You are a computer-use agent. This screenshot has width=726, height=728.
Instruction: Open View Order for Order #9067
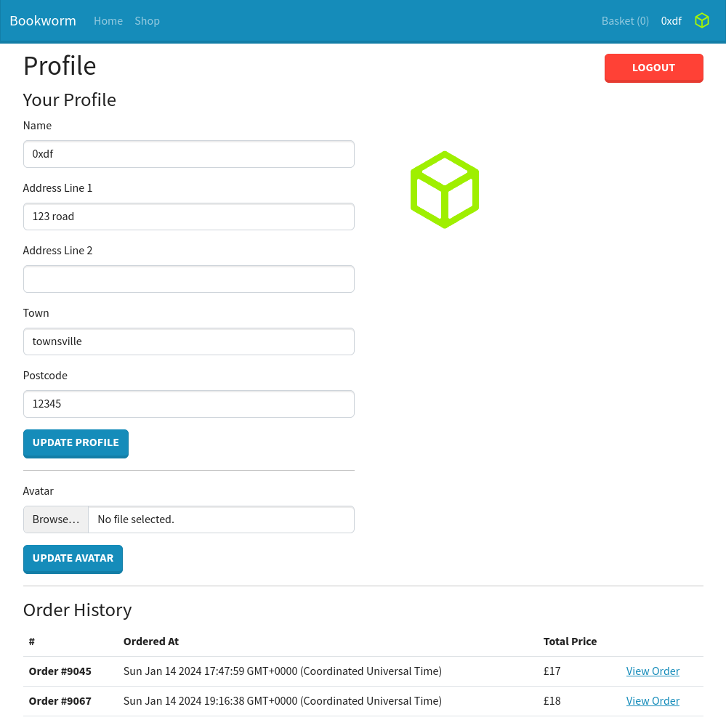653,701
